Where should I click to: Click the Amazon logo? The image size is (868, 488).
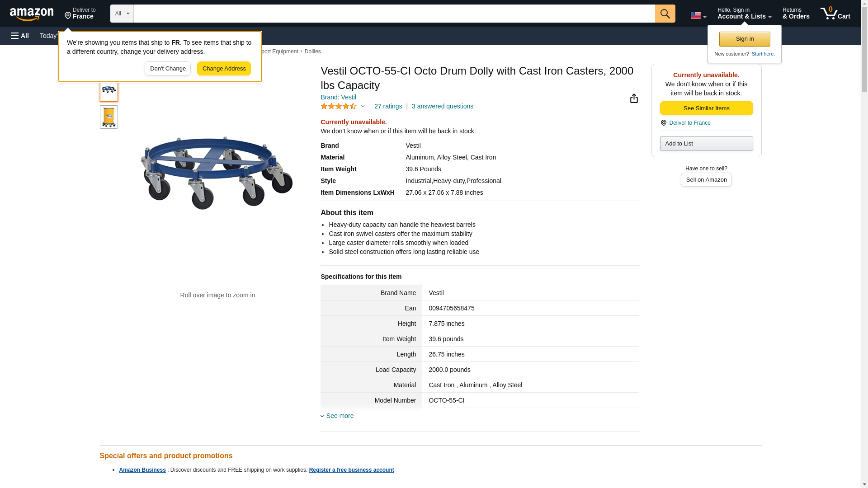(32, 14)
